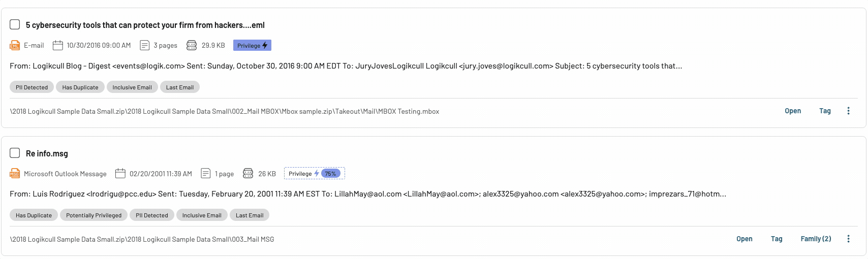Click lightning bolt icon in dashed Privilege badge
Image resolution: width=868 pixels, height=259 pixels.
click(317, 174)
